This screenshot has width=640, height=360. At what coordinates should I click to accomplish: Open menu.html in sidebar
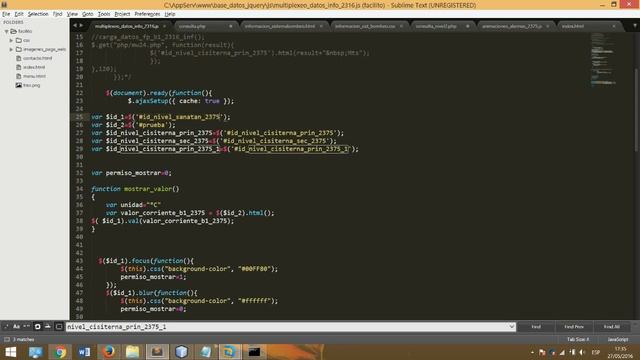tap(34, 76)
